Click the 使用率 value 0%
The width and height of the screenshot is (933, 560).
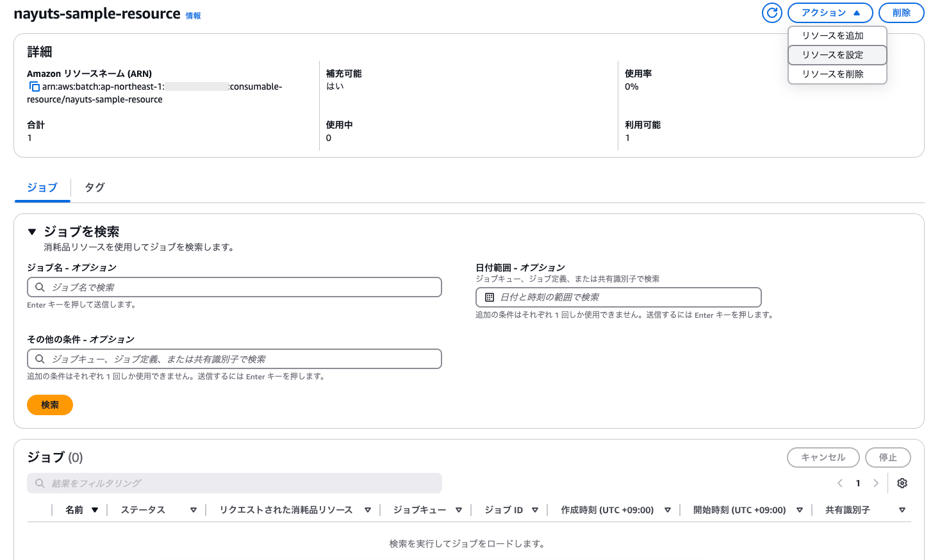(632, 86)
